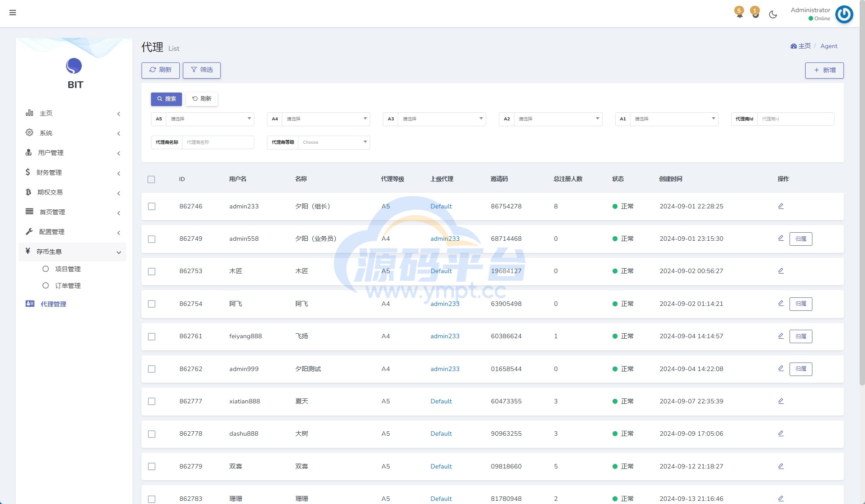Click the filter panel 刷新 button
The height and width of the screenshot is (504, 865).
[x=202, y=99]
